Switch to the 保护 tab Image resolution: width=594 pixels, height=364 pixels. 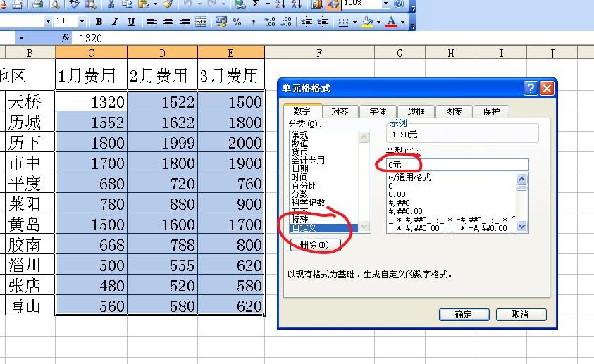(491, 112)
